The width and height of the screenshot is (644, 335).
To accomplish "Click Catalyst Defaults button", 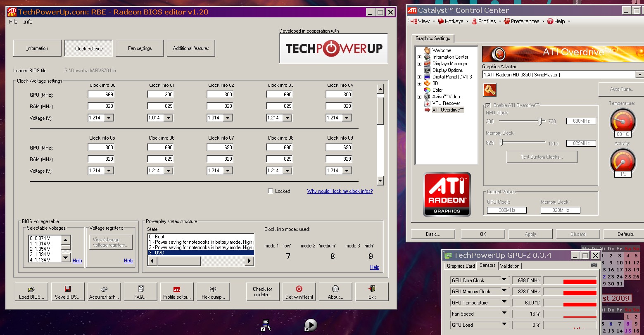I will click(x=625, y=234).
